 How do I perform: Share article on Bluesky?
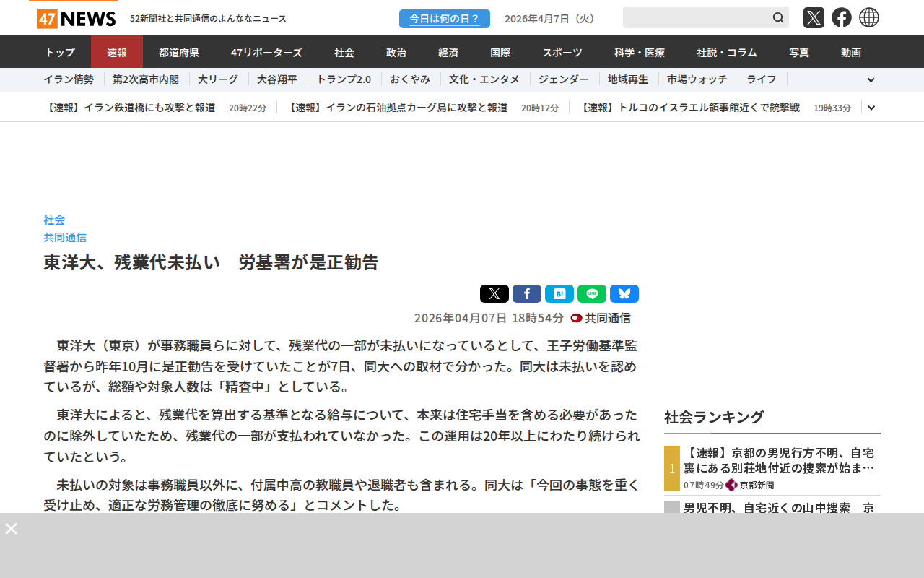(x=624, y=294)
